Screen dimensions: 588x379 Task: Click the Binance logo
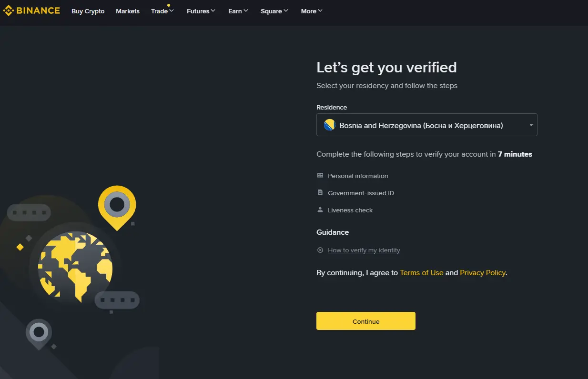[31, 10]
